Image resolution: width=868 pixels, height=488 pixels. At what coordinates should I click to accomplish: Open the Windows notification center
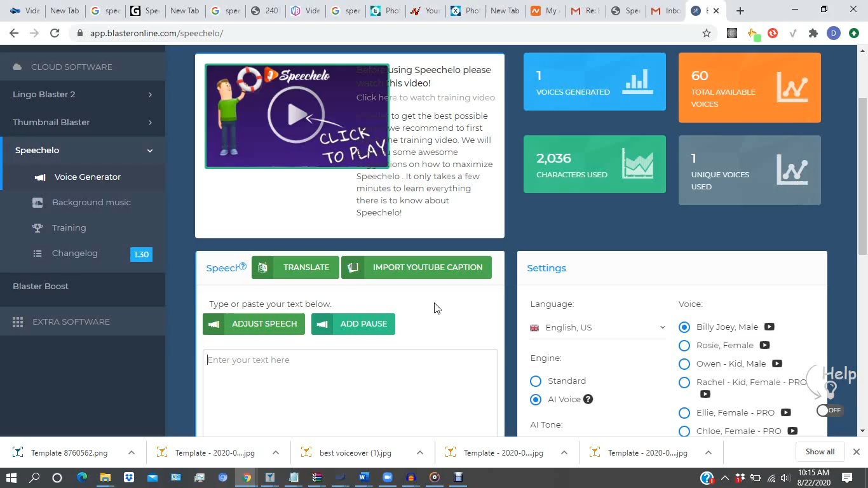[x=847, y=477]
